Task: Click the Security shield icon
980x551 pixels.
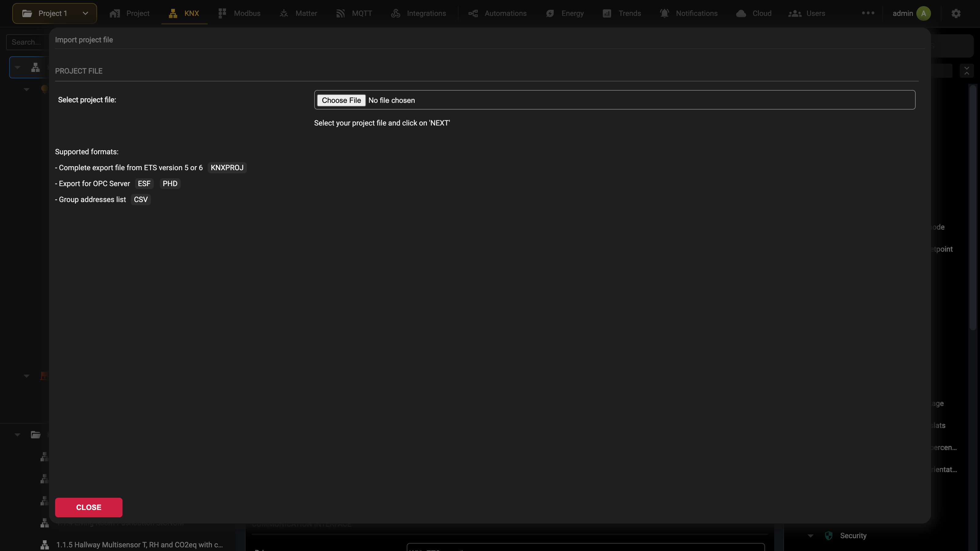Action: [x=829, y=536]
